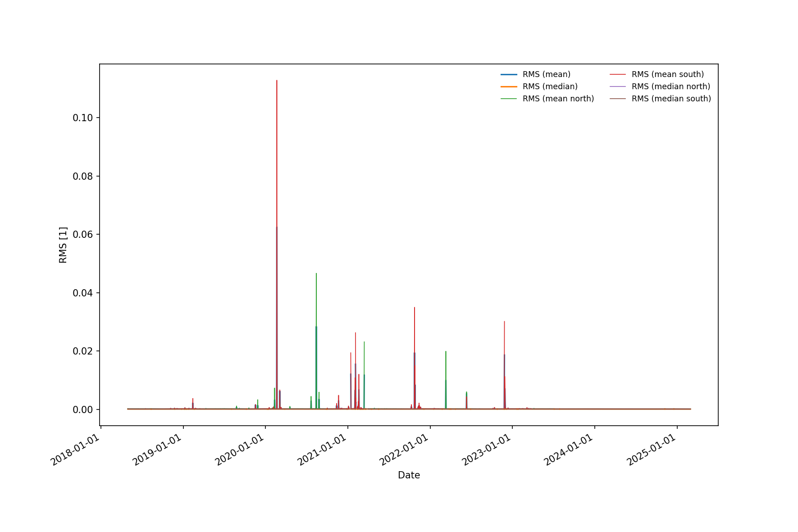This screenshot has width=798, height=532.
Task: Click the 0.10 y-axis tick label
Action: point(83,118)
